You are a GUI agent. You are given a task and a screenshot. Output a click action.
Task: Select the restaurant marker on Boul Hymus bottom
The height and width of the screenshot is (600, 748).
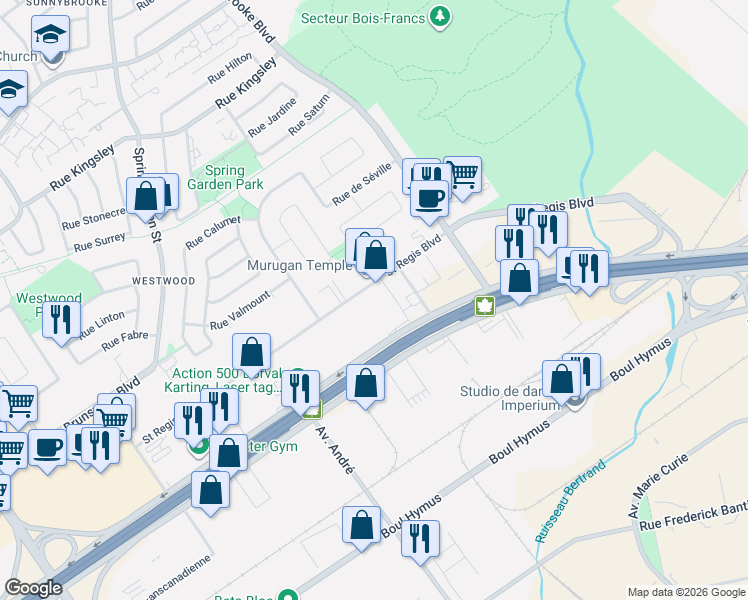click(x=420, y=539)
